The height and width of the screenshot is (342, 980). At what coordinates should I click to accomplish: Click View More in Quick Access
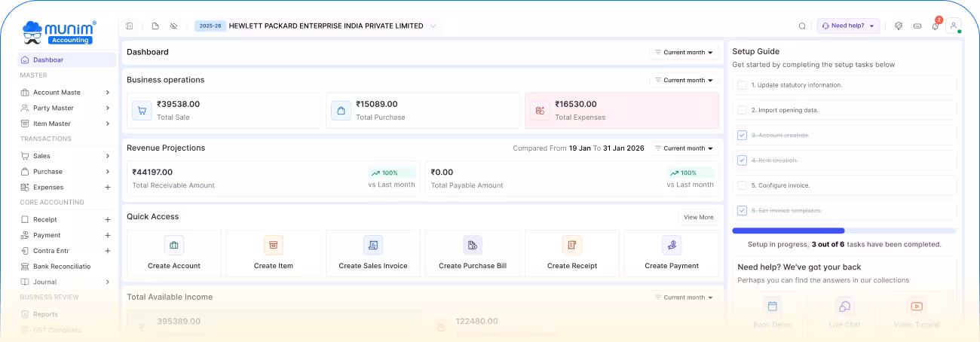coord(698,217)
